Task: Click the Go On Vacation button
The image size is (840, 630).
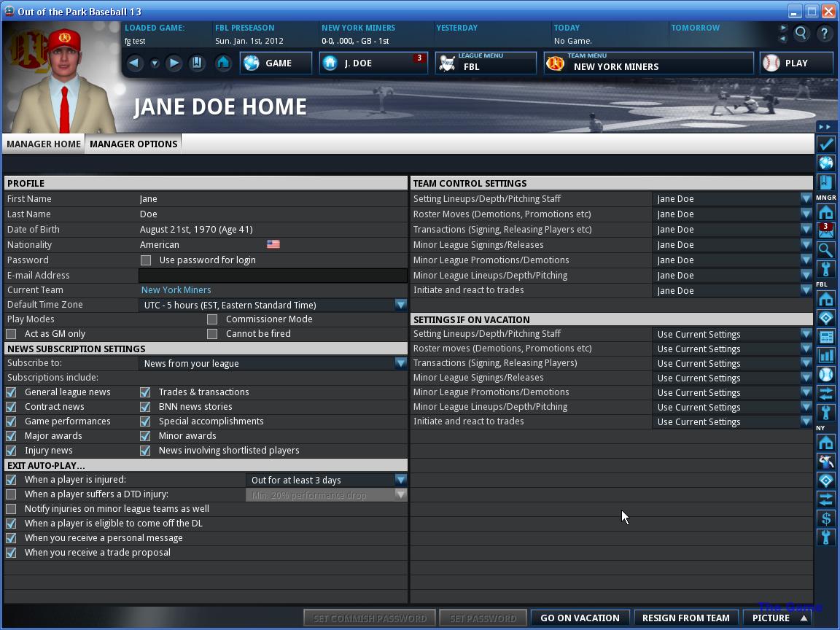Action: coord(580,618)
